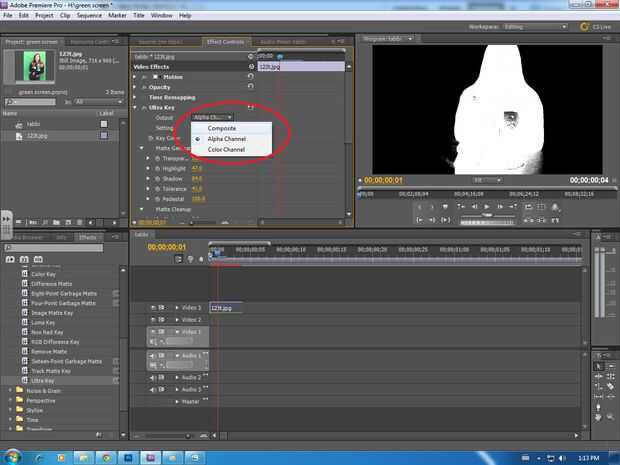Expand the Perspective effects folder

[x=10, y=401]
